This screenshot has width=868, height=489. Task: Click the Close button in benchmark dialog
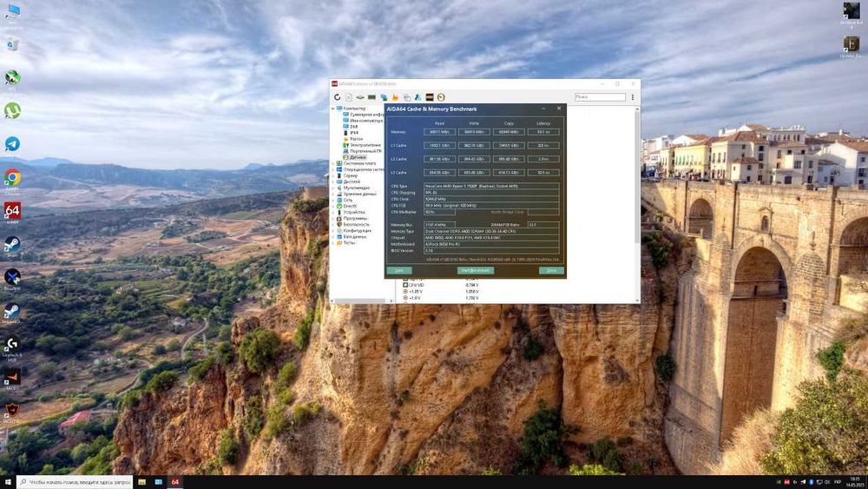click(551, 270)
